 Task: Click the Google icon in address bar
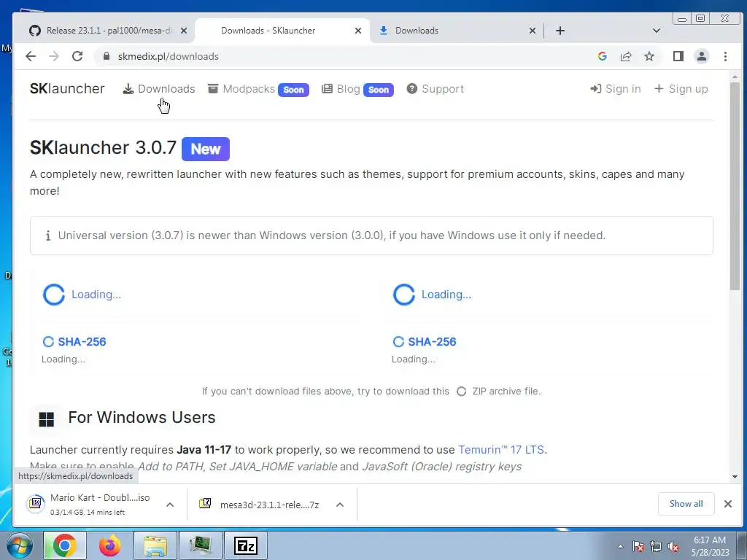point(602,56)
